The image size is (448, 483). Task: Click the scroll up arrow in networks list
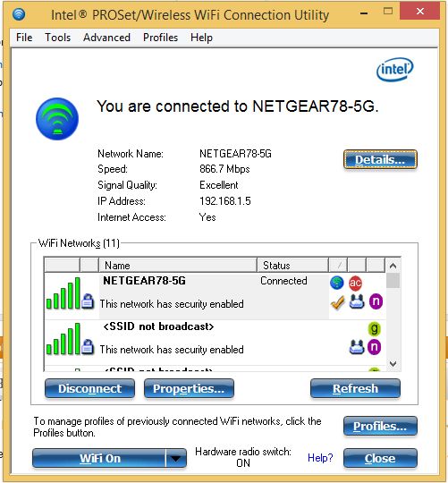coord(393,266)
